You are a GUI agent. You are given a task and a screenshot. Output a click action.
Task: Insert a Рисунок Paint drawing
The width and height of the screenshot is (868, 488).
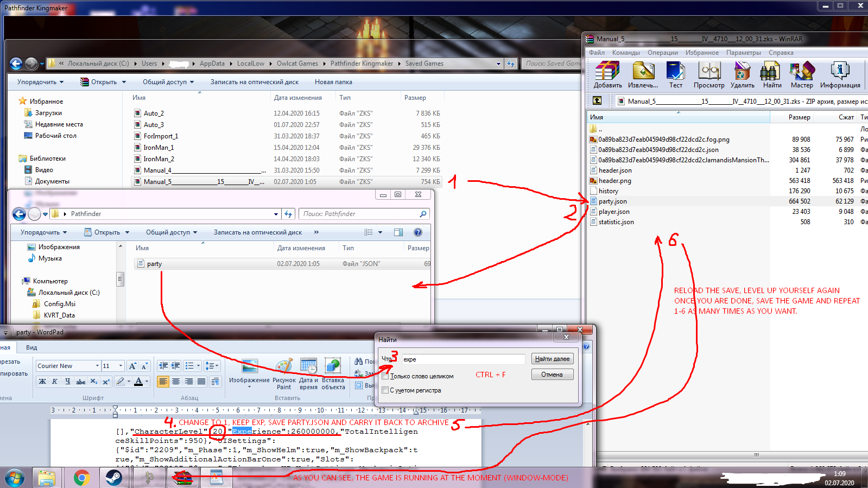[284, 373]
